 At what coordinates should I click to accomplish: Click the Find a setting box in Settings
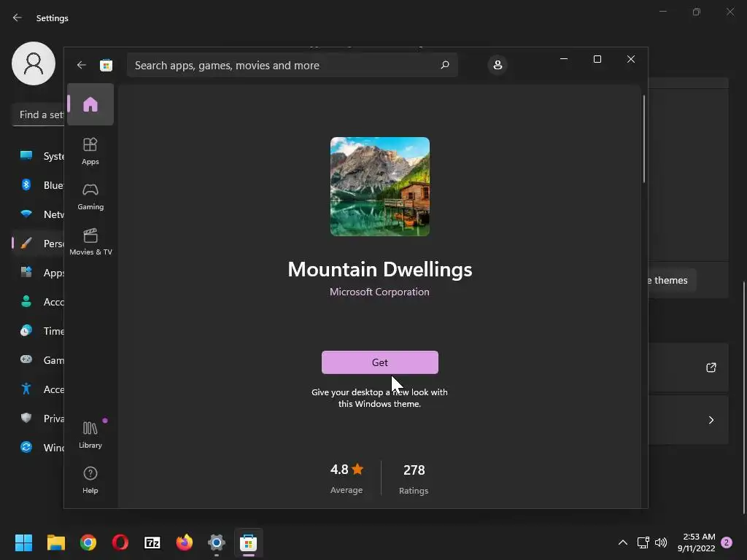pos(38,114)
